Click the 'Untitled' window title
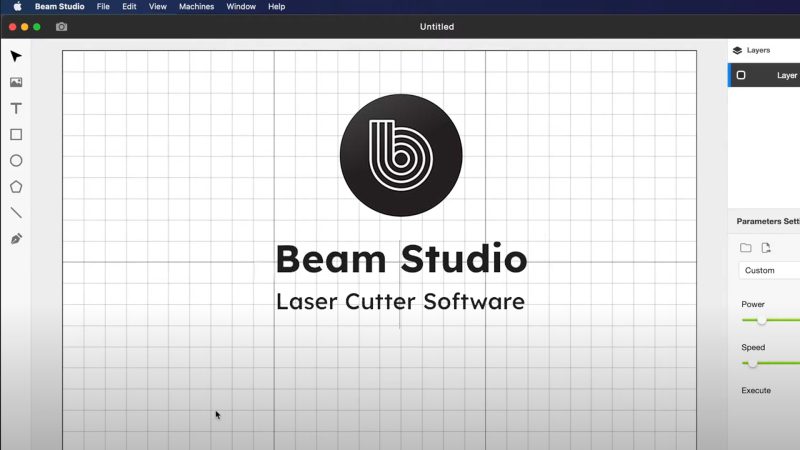800x450 pixels. pos(437,27)
